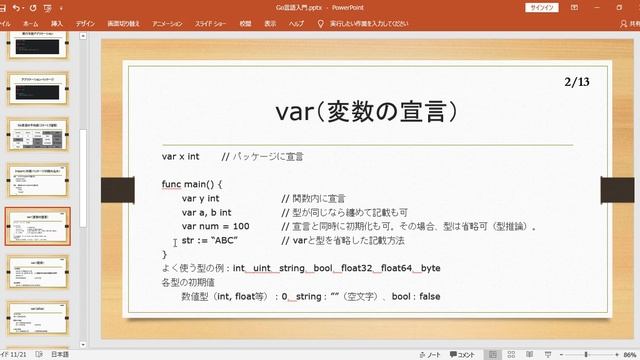
Task: Select the import slide thumbnail above the current slide
Action: click(37, 180)
